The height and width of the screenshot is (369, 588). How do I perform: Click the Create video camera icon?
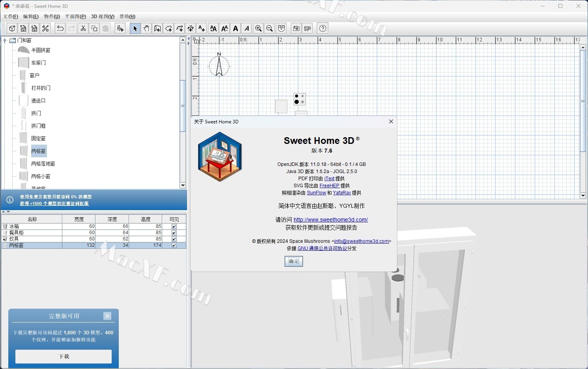307,28
